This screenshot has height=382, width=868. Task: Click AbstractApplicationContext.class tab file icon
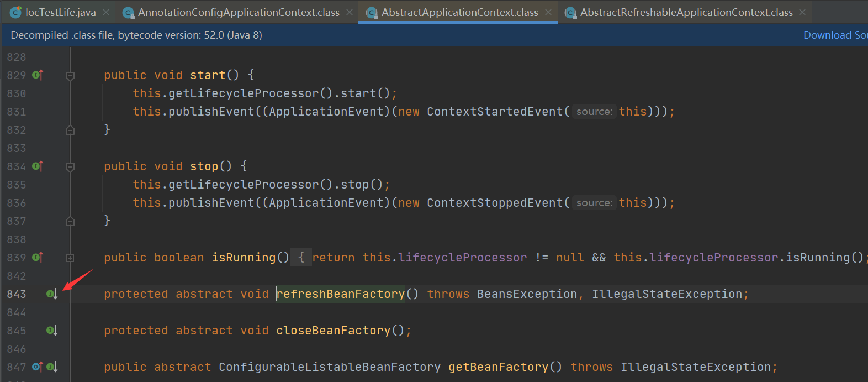tap(372, 12)
